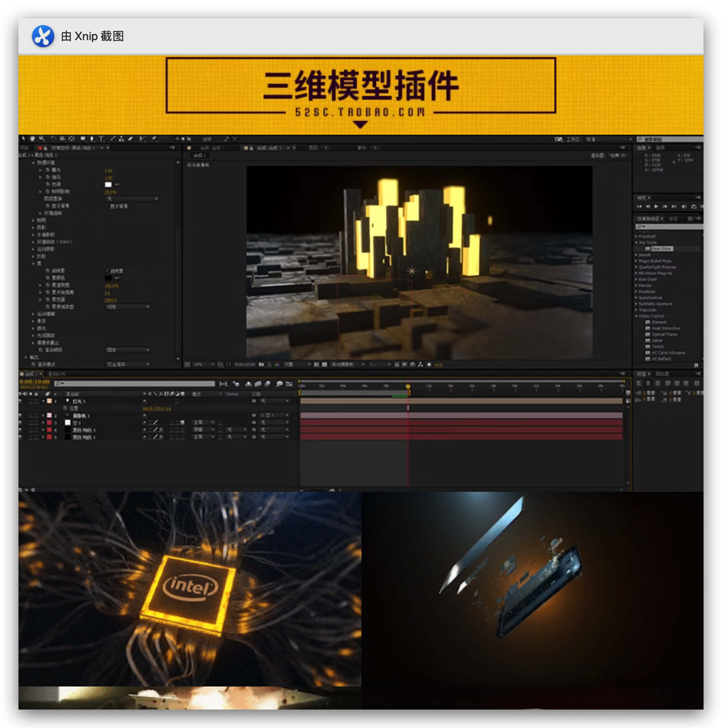
Task: Expand the Magic Bullet Mojo folder
Action: pos(636,261)
